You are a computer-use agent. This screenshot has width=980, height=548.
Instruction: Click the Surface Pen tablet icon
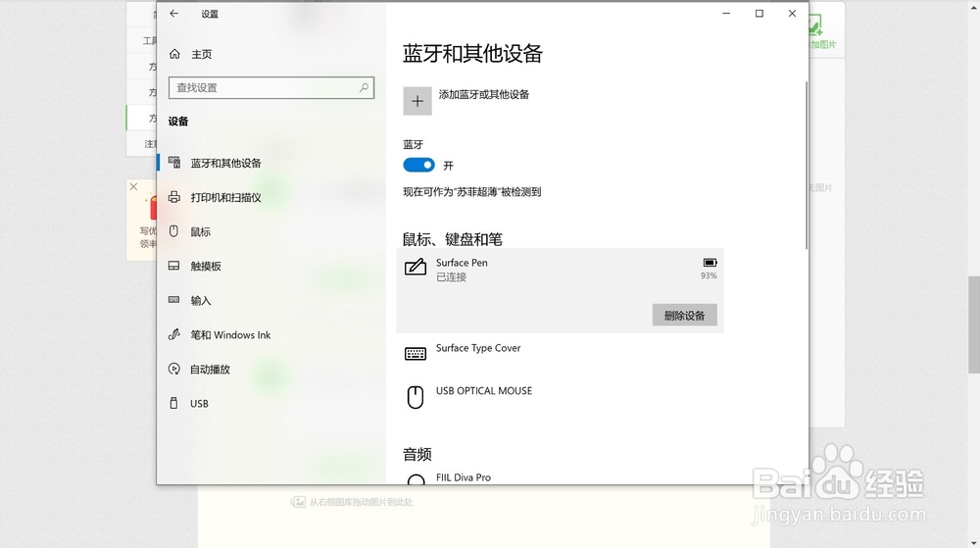point(415,267)
